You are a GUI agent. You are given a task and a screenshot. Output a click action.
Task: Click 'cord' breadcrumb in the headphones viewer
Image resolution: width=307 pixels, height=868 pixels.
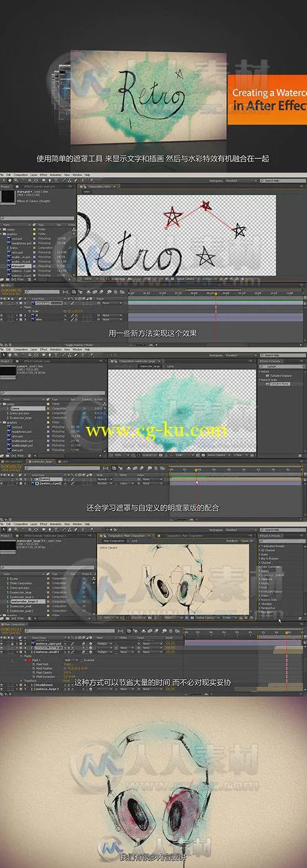(x=134, y=541)
